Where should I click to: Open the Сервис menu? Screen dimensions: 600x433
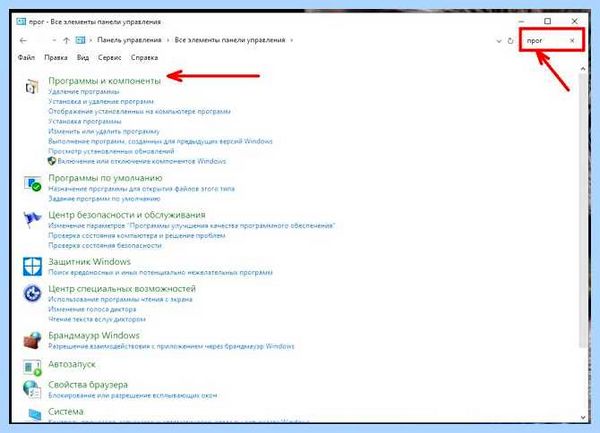click(109, 57)
